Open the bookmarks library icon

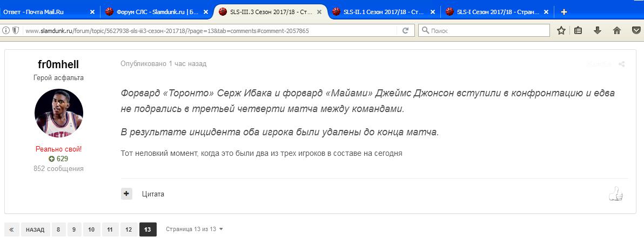[x=578, y=31]
